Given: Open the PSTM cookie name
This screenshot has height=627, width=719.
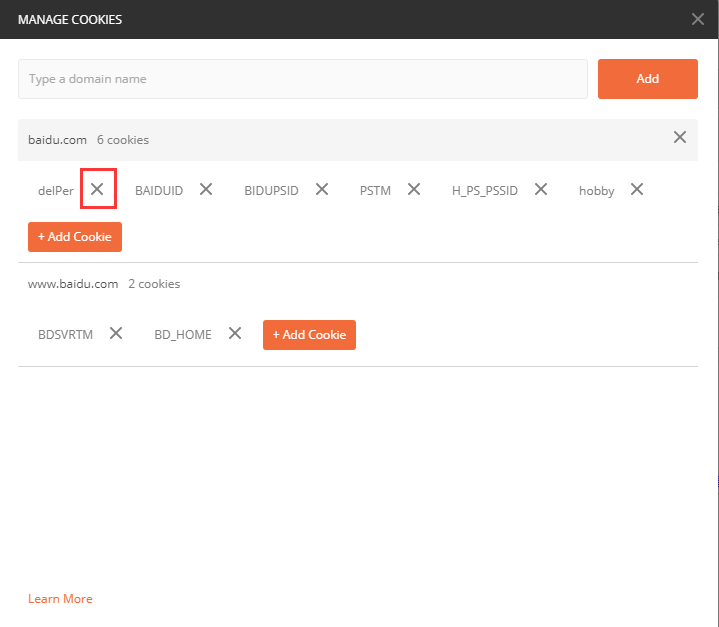Looking at the screenshot, I should pos(375,190).
